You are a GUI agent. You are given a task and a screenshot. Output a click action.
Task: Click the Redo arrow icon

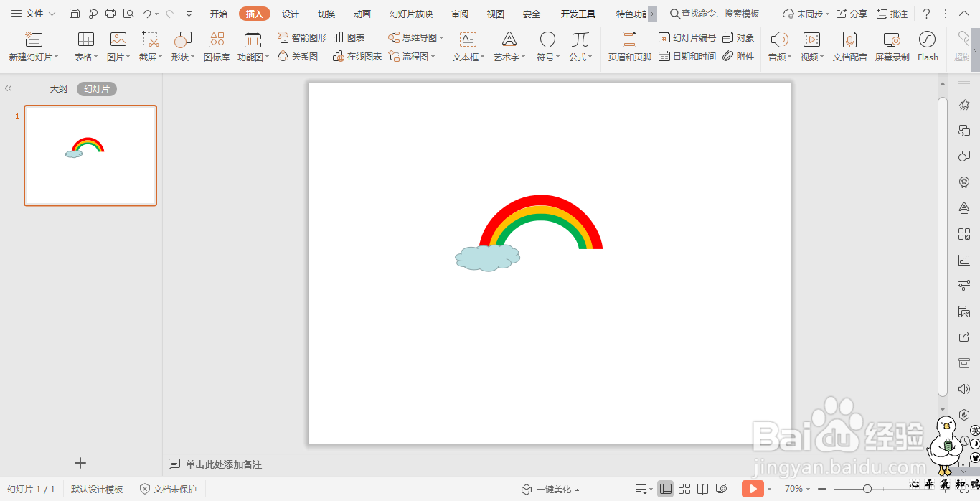[171, 14]
